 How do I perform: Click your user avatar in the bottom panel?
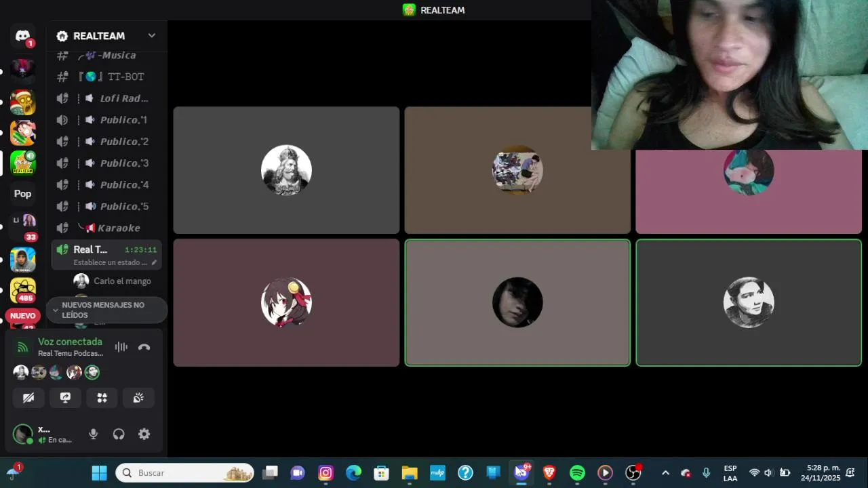23,434
